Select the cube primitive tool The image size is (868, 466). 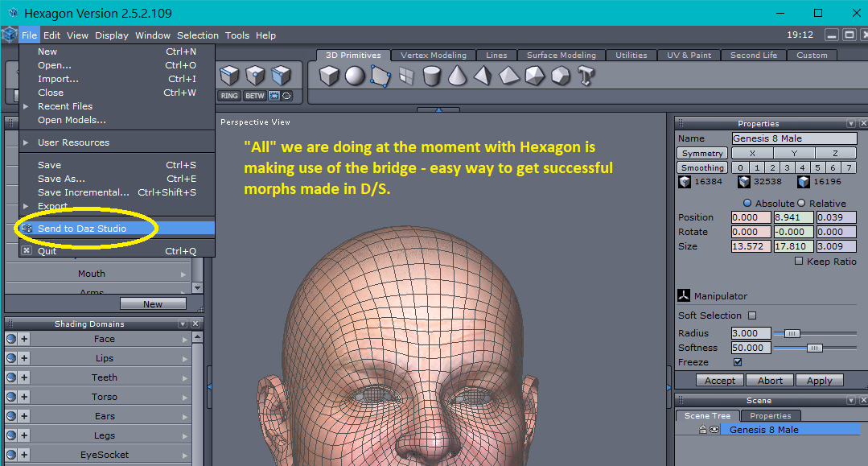point(329,76)
